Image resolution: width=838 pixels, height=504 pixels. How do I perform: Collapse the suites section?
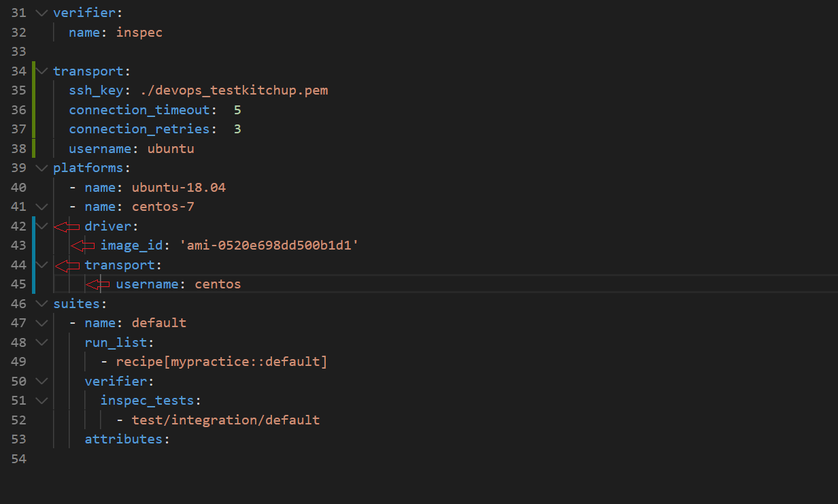click(41, 303)
